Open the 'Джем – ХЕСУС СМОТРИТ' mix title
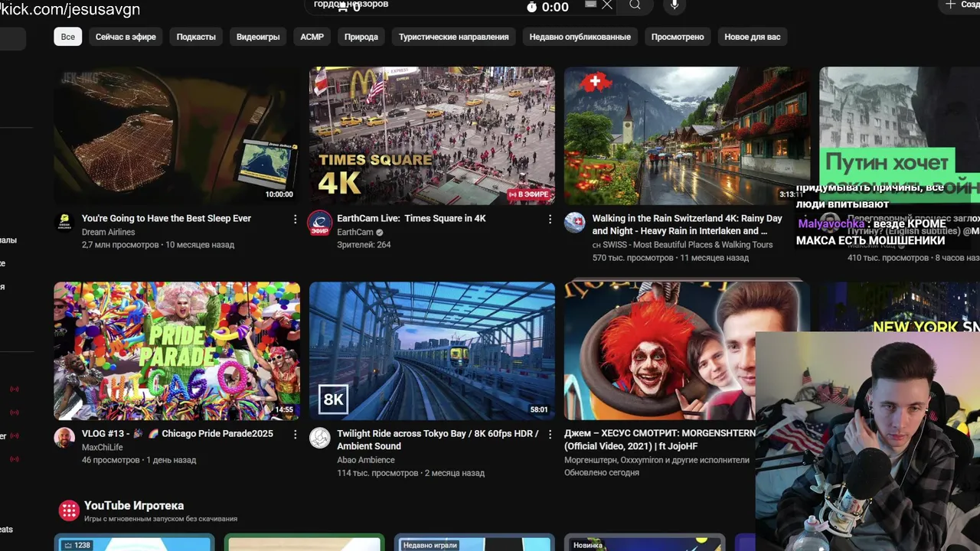Screen dimensions: 980x551 660,439
